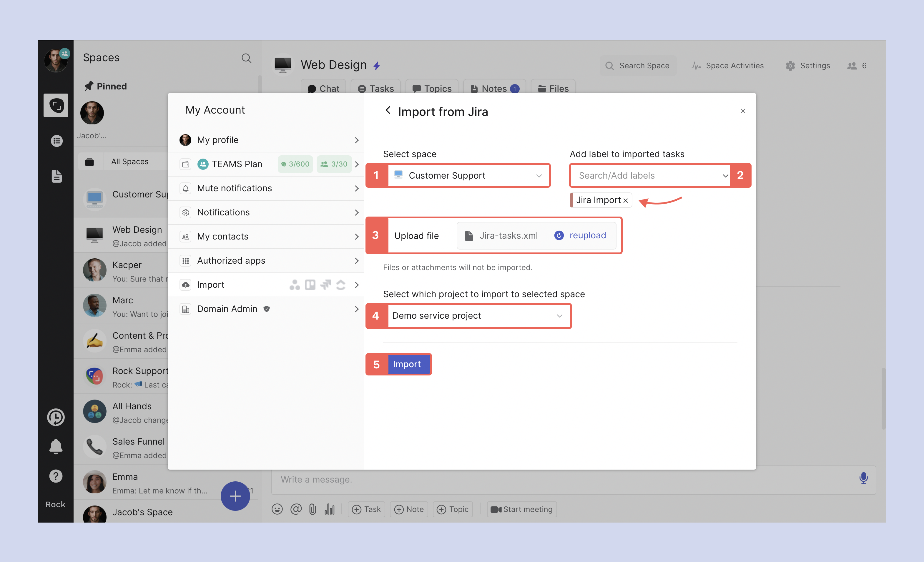
Task: Go back using the Import from Jira arrow
Action: point(388,111)
